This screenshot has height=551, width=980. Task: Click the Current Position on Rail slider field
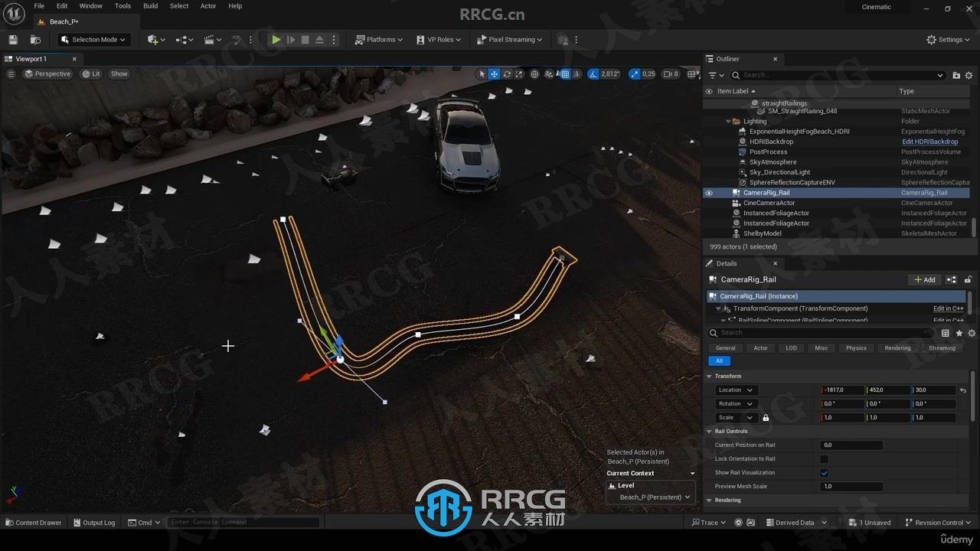click(x=851, y=445)
